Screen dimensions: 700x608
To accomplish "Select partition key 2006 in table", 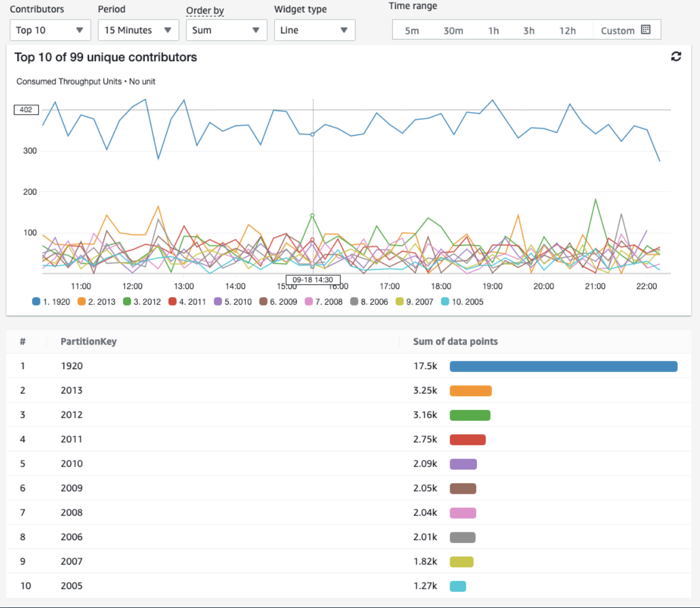I will [72, 537].
